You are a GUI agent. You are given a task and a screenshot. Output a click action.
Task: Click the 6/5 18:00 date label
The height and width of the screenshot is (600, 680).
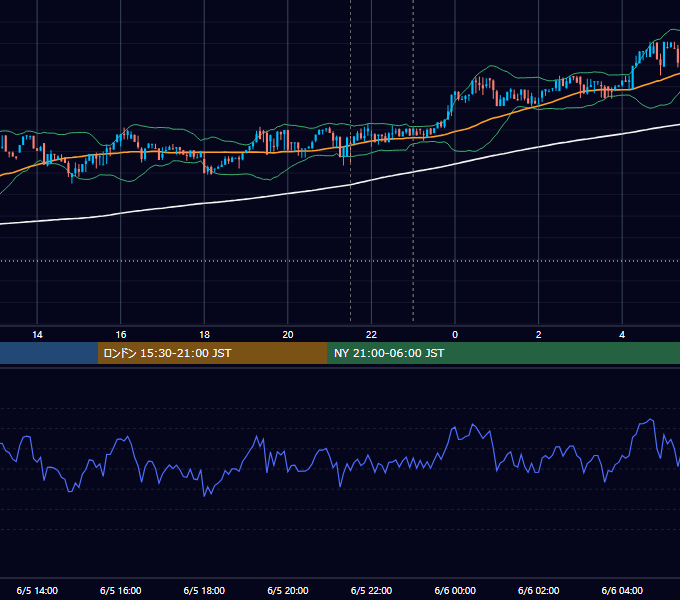coord(204,590)
